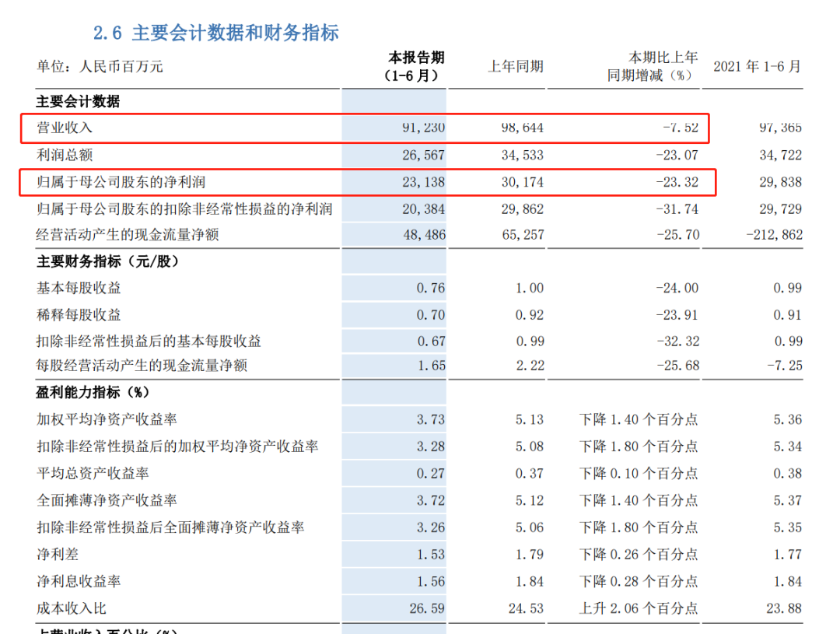Click the 基本每股收益 row label
840x634 pixels.
(x=79, y=289)
